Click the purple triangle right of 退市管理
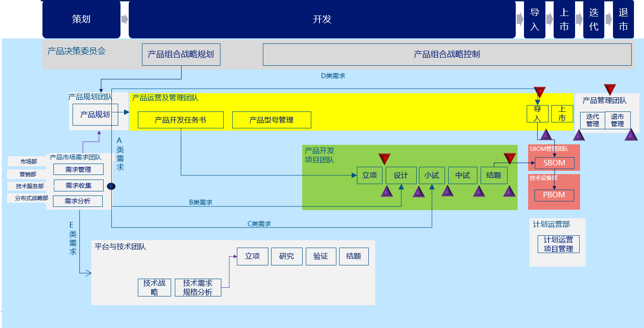The width and height of the screenshot is (644, 328). point(631,134)
